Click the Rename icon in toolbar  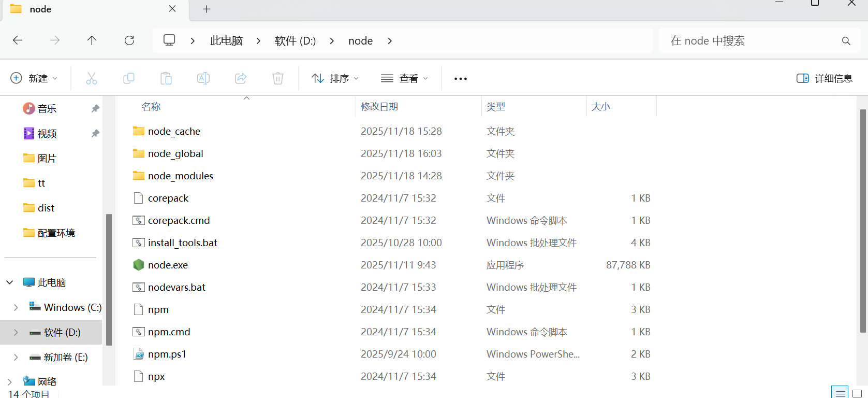[x=203, y=78]
